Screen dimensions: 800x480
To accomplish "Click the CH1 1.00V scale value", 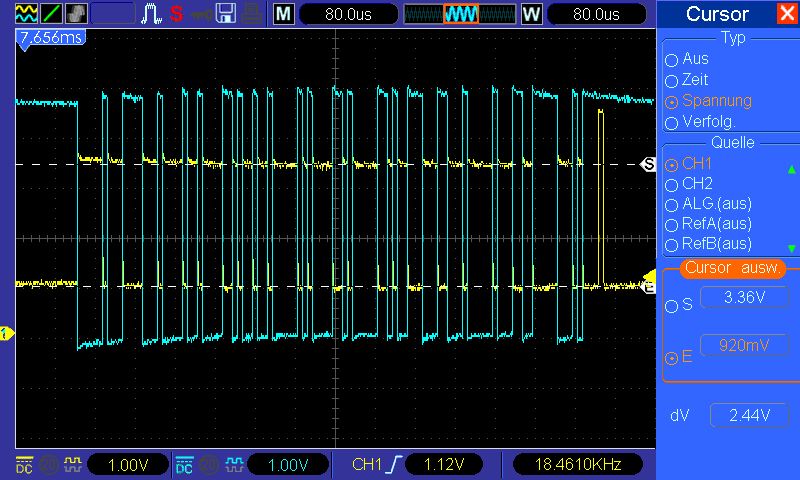I will [x=128, y=464].
